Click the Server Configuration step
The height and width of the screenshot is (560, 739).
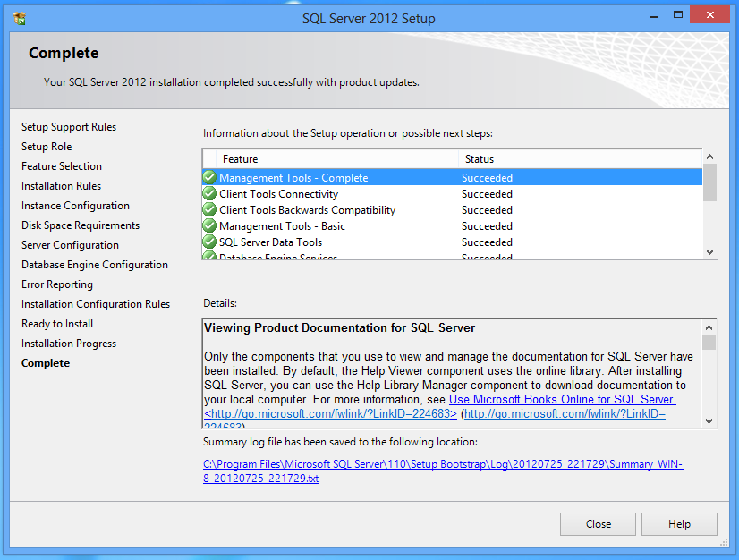(70, 245)
